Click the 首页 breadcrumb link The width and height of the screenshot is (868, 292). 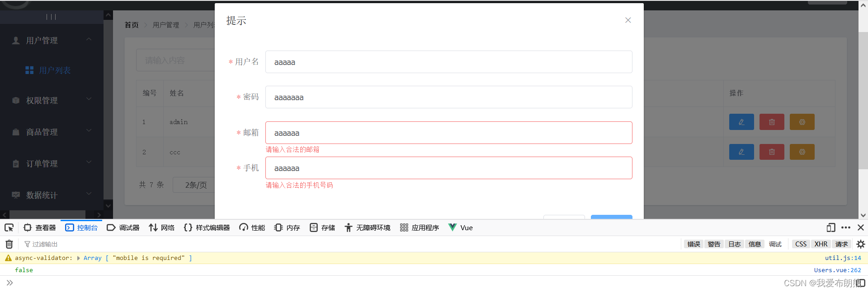pos(132,25)
